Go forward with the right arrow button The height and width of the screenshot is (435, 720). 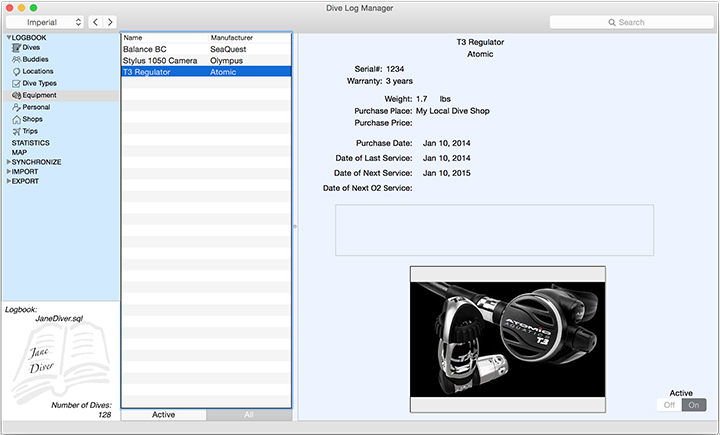110,21
